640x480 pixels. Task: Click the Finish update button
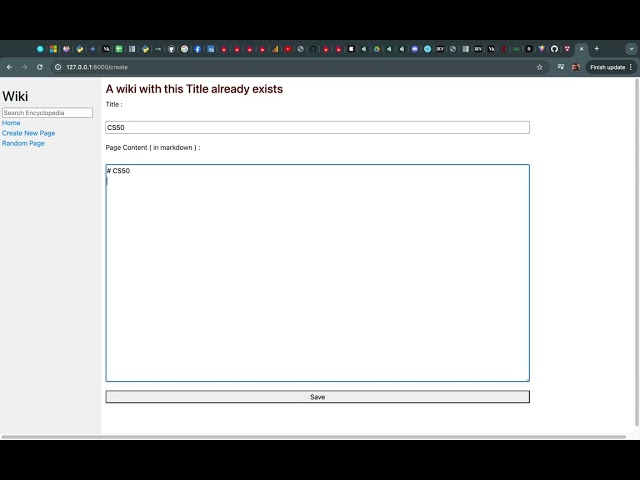click(611, 67)
